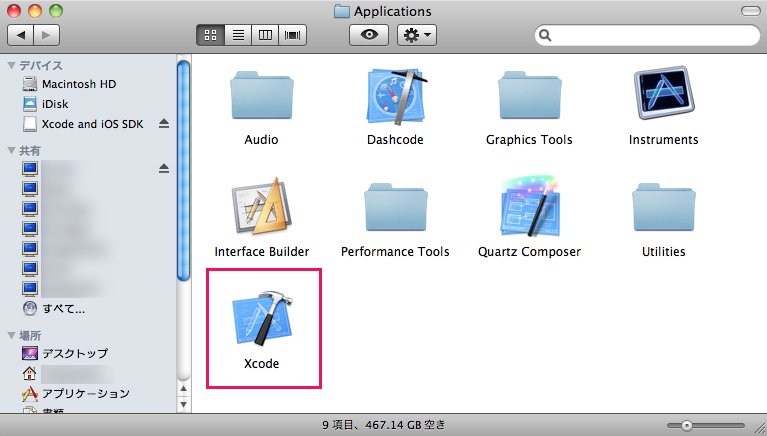The height and width of the screenshot is (436, 767).
Task: Click the home folder icon in sidebar
Action: tap(29, 373)
